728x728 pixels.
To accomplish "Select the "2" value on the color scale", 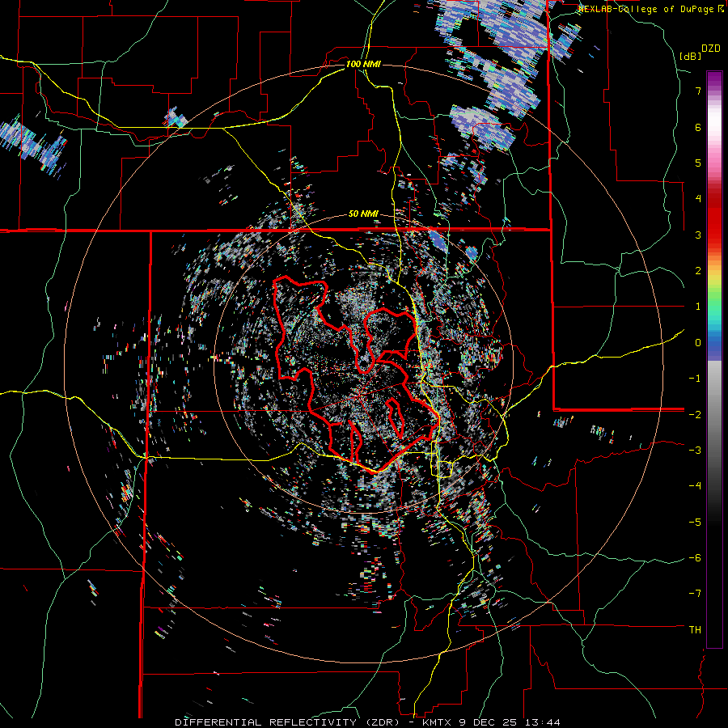I will pos(698,271).
